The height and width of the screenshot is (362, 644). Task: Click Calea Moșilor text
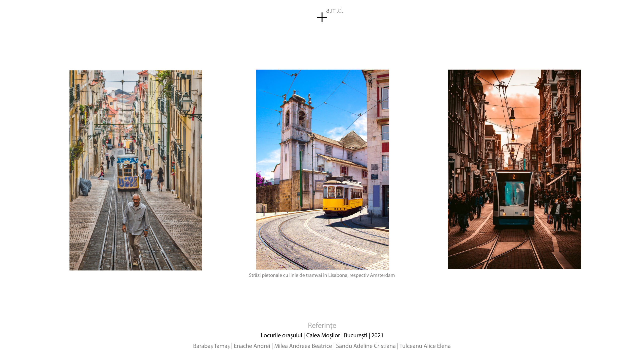(x=323, y=335)
